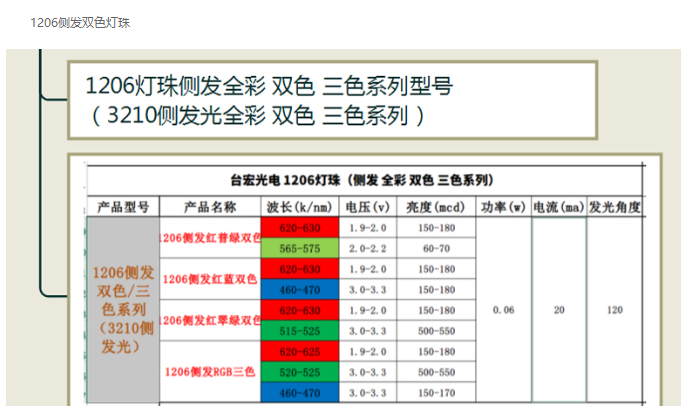This screenshot has width=681, height=406.
Task: Click product name 1206侧发RGB三色
Action: coord(210,372)
